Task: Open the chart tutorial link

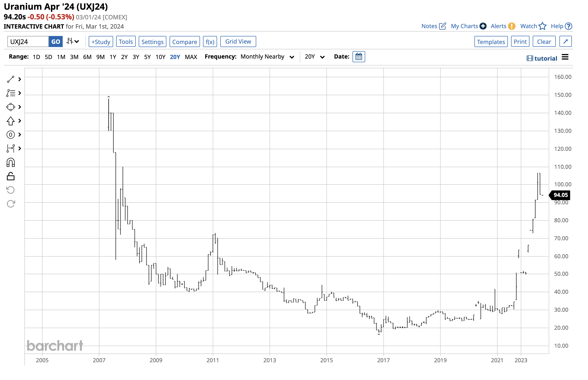Action: tap(541, 58)
